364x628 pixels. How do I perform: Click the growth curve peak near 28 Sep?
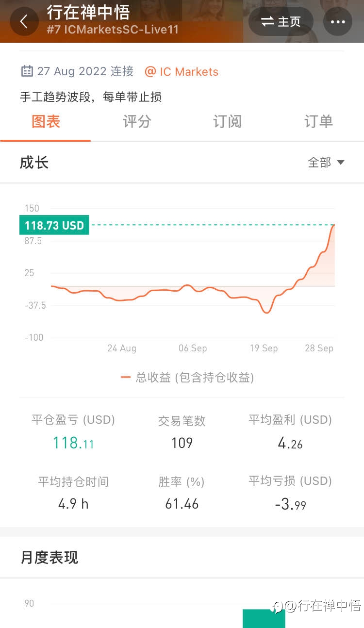click(x=334, y=225)
